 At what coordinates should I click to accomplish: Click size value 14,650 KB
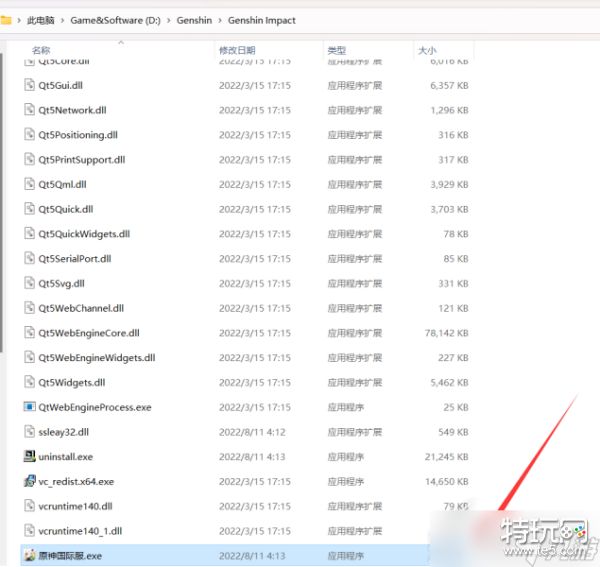click(x=447, y=481)
